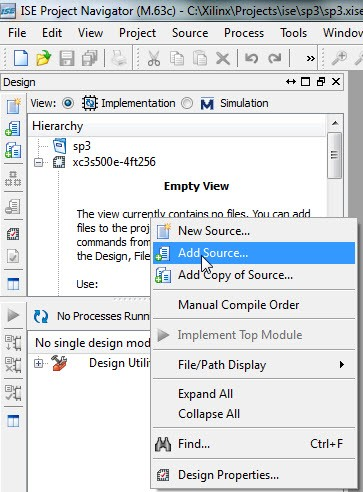Image resolution: width=363 pixels, height=492 pixels.
Task: Click the Copy toolbar icon
Action: (x=177, y=59)
